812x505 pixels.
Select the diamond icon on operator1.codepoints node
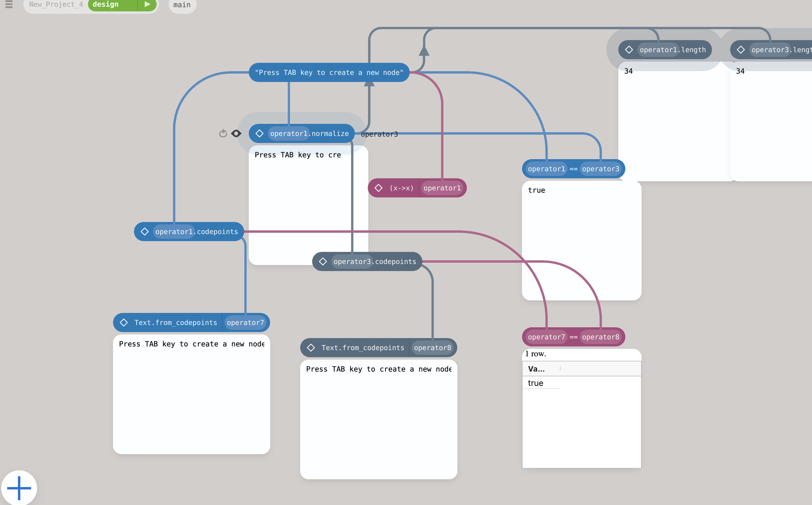145,232
